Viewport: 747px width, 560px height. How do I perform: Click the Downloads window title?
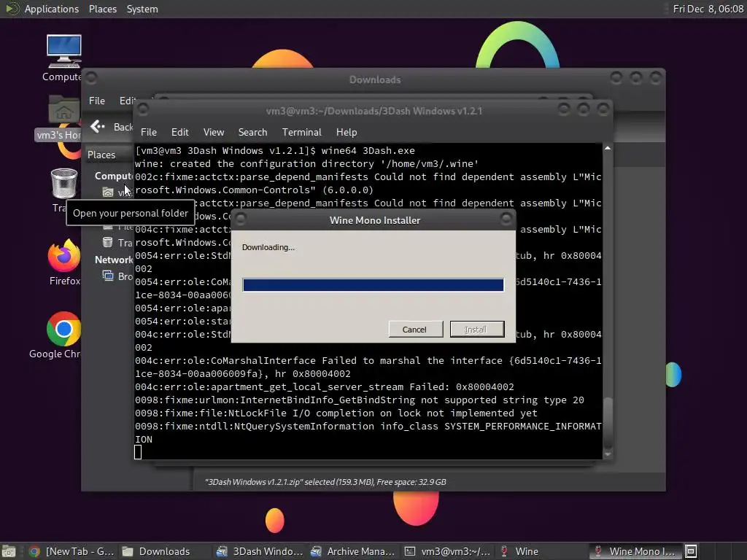[375, 79]
